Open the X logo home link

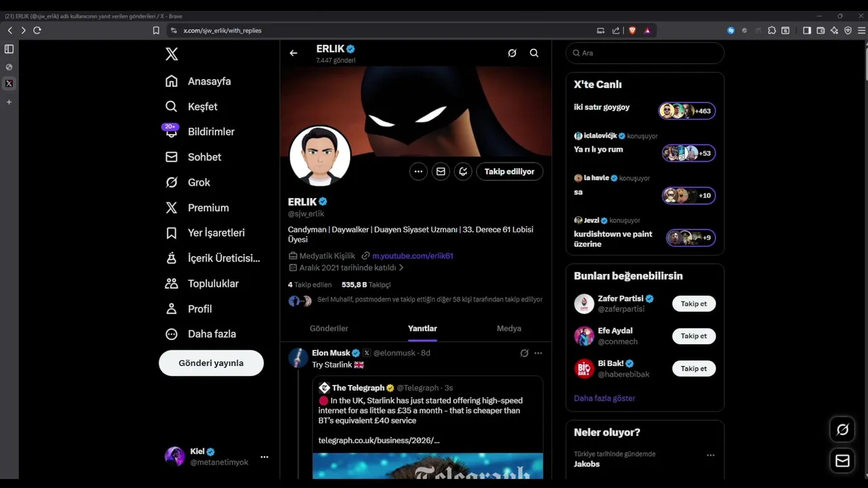pos(172,54)
